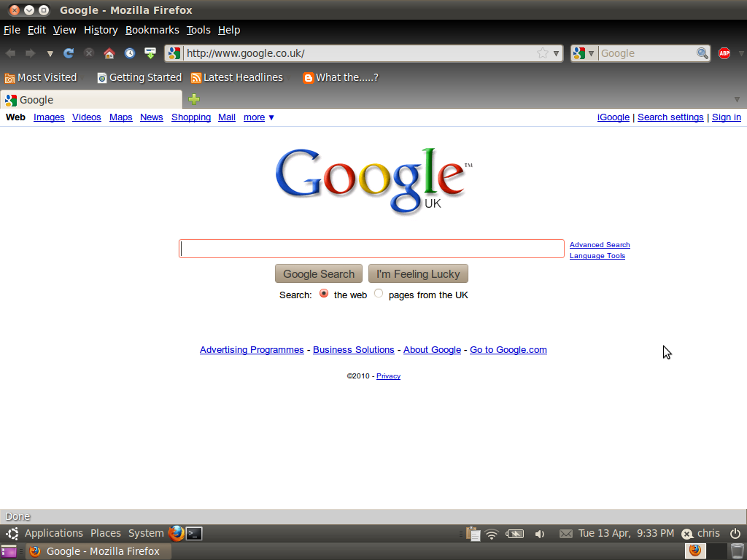Open the 'What the.....?' bookmark
Image resolution: width=747 pixels, height=560 pixels.
[341, 77]
